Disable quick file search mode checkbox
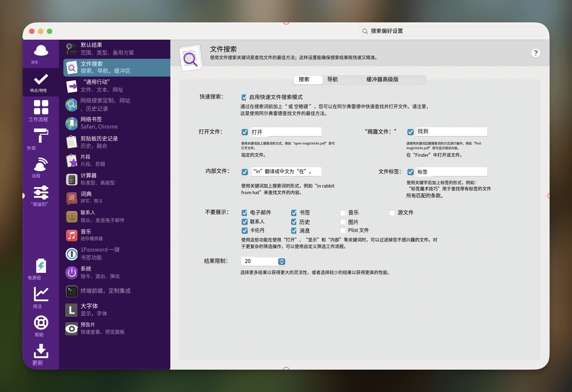The height and width of the screenshot is (392, 572). tap(244, 97)
